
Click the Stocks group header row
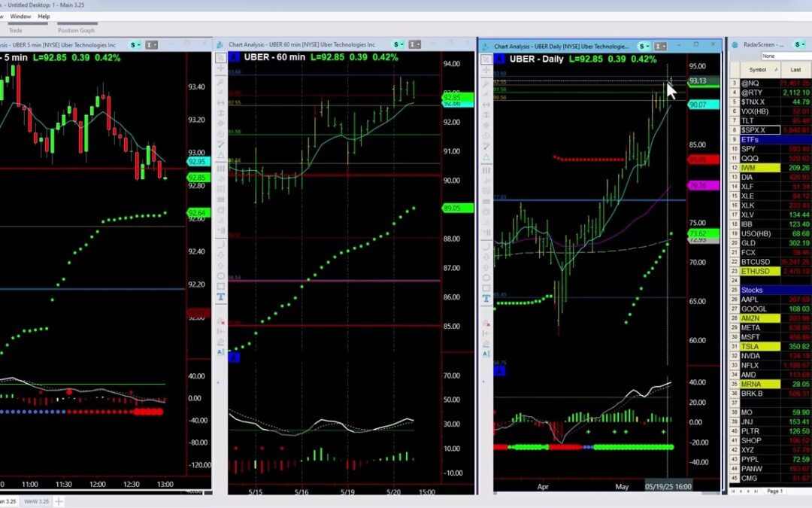[x=771, y=290]
